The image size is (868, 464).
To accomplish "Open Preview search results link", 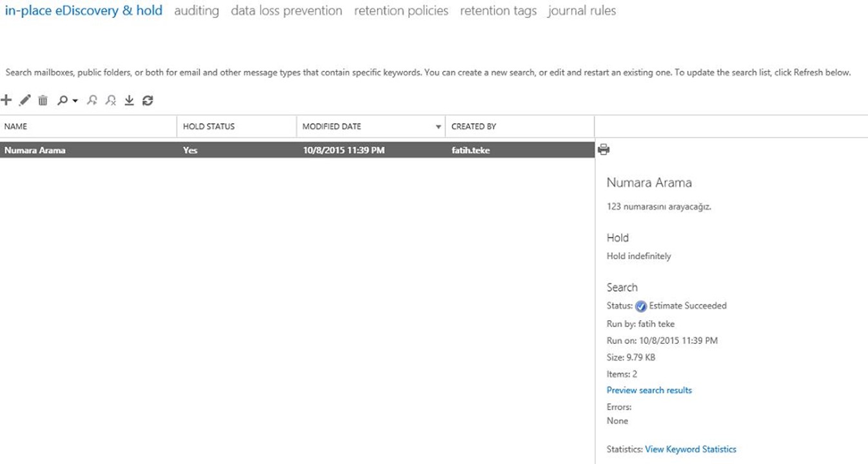I will 649,390.
